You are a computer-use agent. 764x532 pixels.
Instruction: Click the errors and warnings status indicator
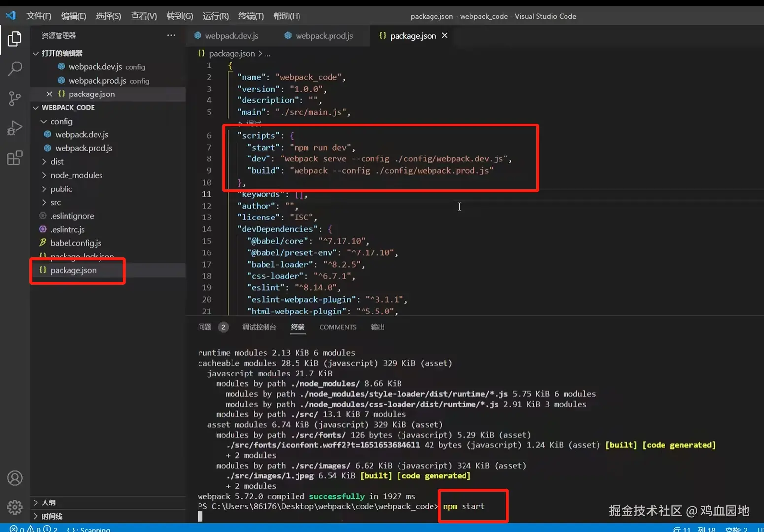33,529
